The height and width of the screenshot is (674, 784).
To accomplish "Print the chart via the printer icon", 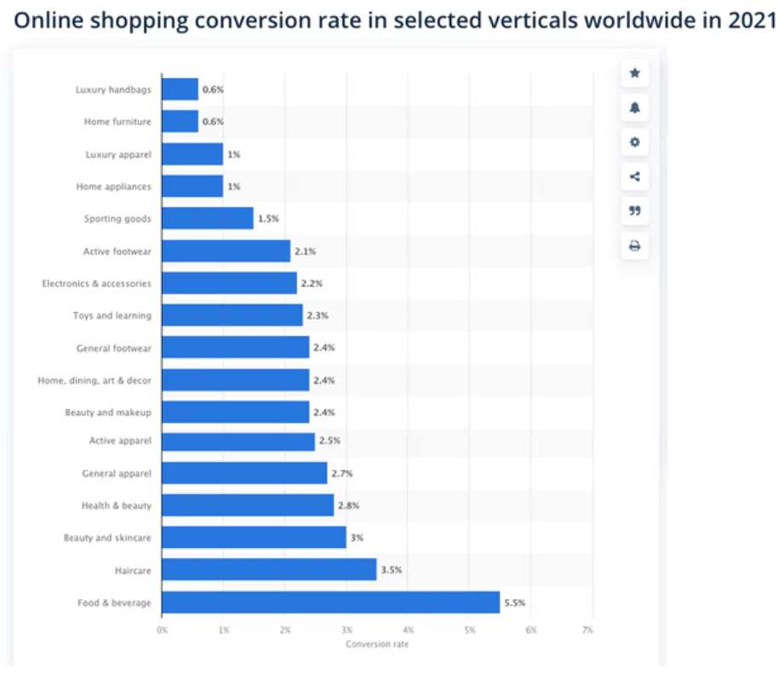I will click(633, 247).
